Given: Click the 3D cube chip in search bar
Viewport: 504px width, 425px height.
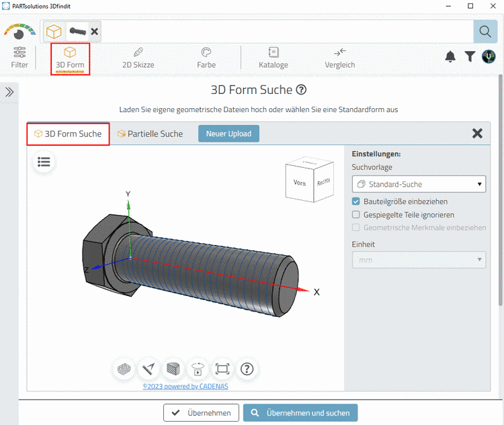Looking at the screenshot, I should click(x=54, y=32).
